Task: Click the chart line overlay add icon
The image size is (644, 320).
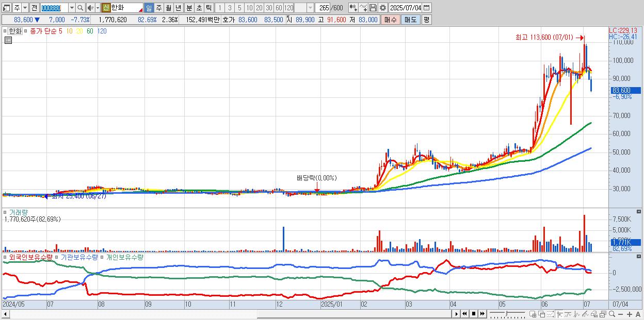Action: [x=363, y=8]
